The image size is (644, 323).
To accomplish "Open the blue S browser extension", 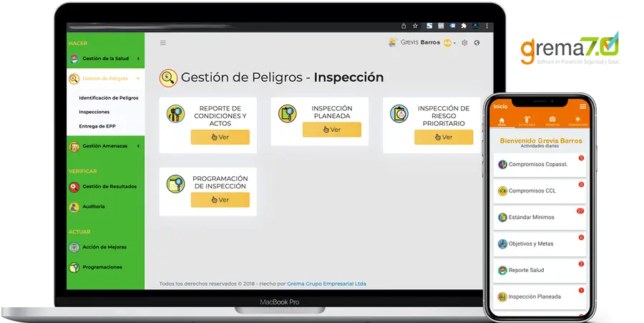I will pos(429,26).
